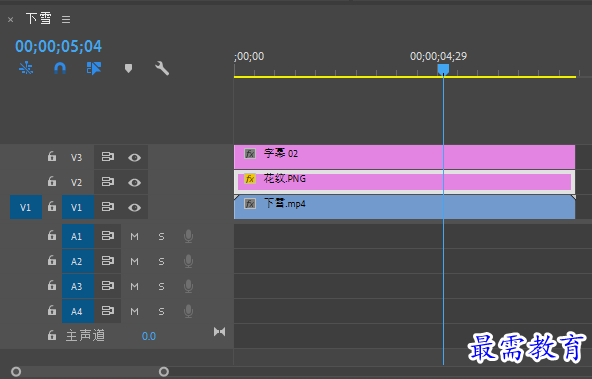Toggle A3 track targeting
Viewport: 592px width, 379px height.
(x=78, y=286)
